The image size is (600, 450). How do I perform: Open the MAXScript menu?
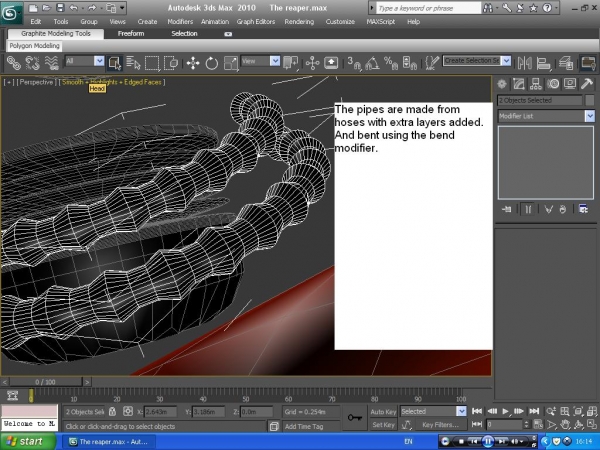(x=380, y=22)
